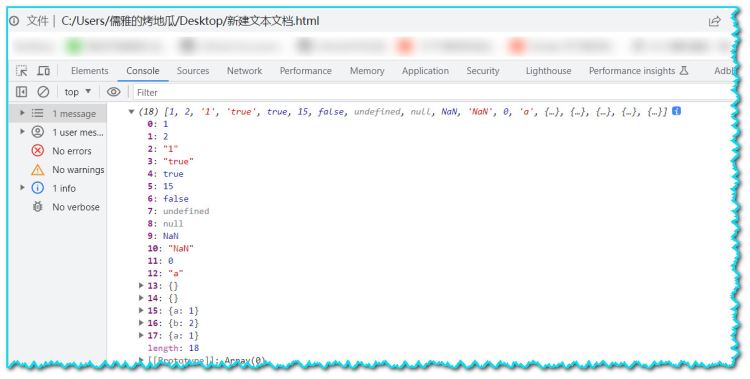Select the No errors filter

point(72,151)
